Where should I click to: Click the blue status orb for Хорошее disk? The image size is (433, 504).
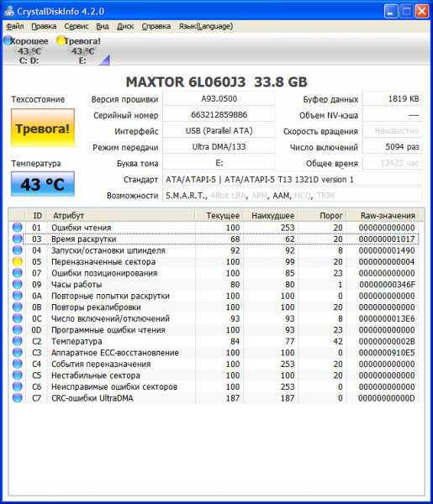tap(8, 40)
